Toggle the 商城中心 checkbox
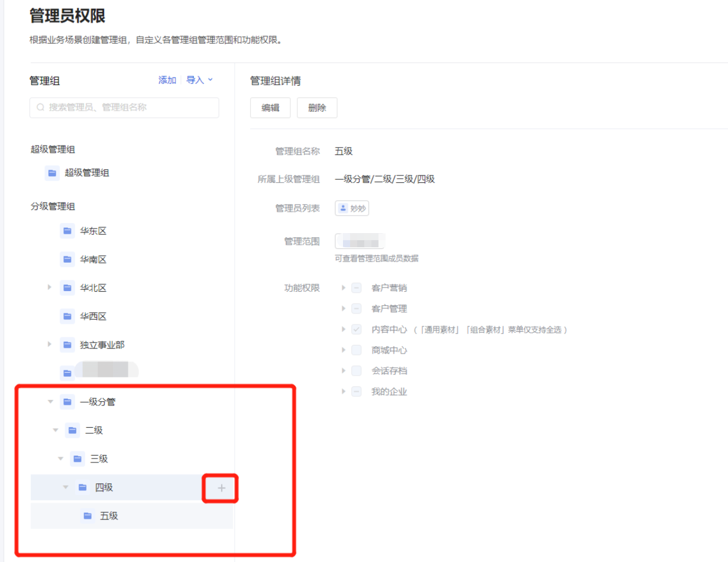Screen dimensions: 728x562 357,350
